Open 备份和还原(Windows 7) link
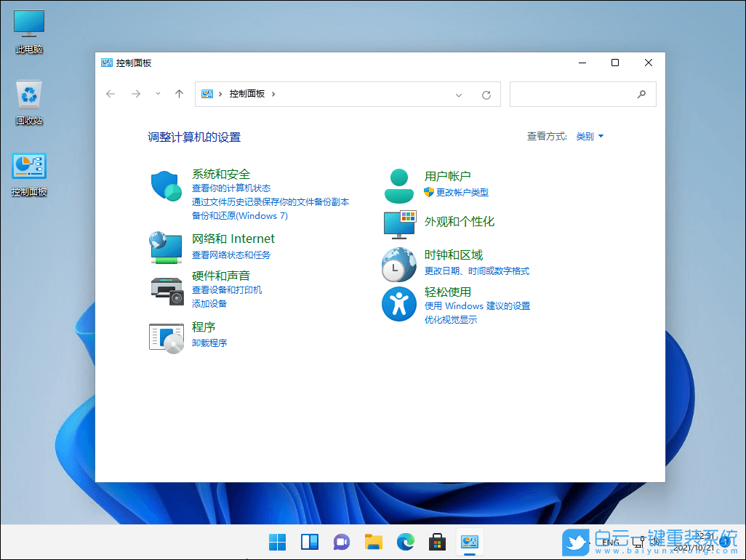 (240, 215)
